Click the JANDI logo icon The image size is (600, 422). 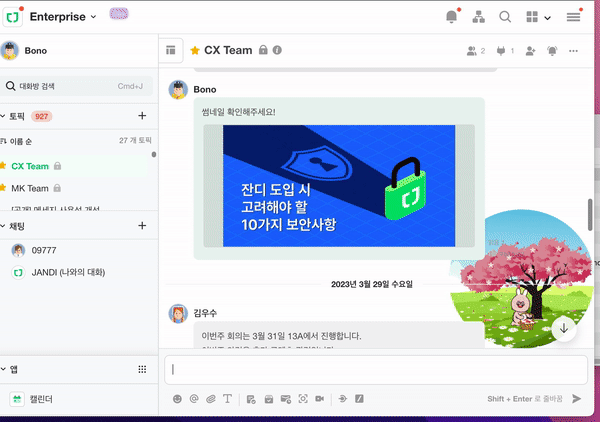coord(13,17)
